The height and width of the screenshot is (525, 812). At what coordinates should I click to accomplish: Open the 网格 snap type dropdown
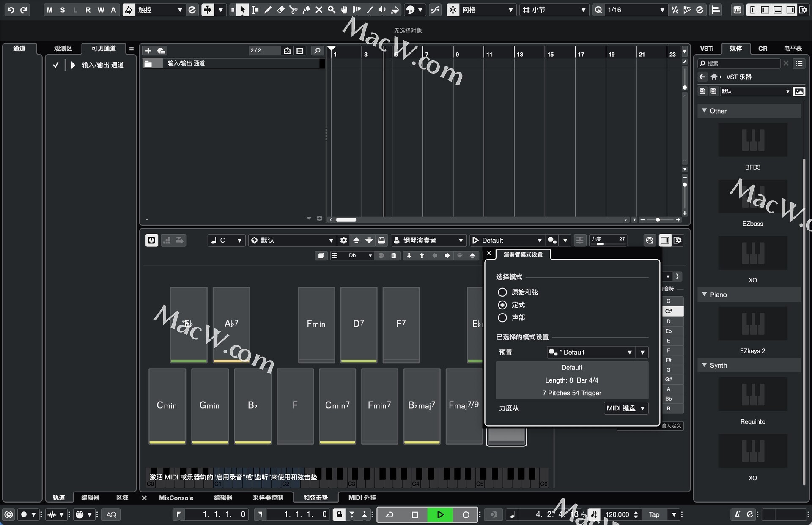488,10
